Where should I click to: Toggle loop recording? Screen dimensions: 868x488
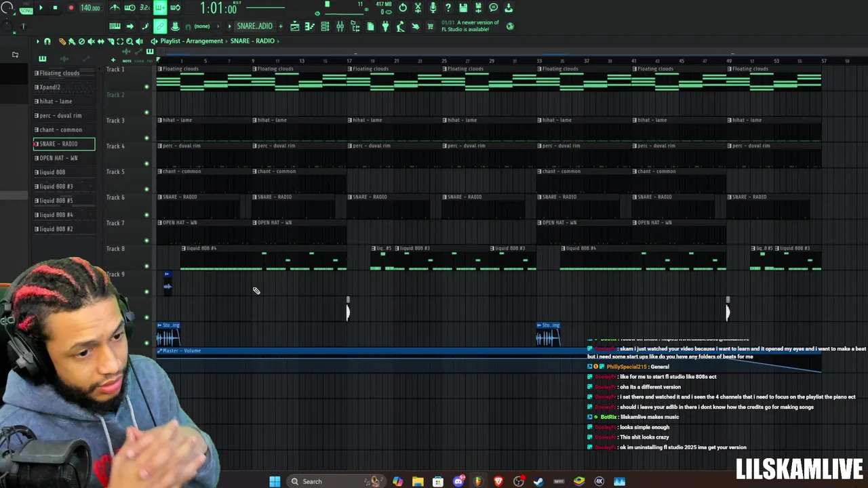[175, 7]
